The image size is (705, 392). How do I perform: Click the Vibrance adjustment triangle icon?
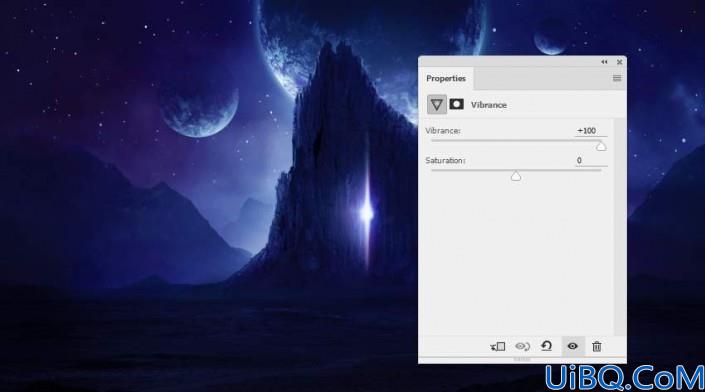click(x=436, y=105)
